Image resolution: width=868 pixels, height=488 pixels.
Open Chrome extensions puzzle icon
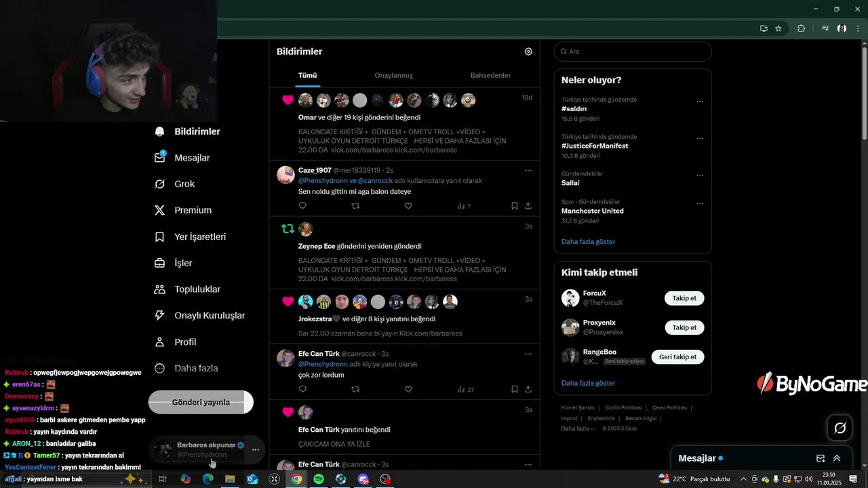click(x=802, y=28)
